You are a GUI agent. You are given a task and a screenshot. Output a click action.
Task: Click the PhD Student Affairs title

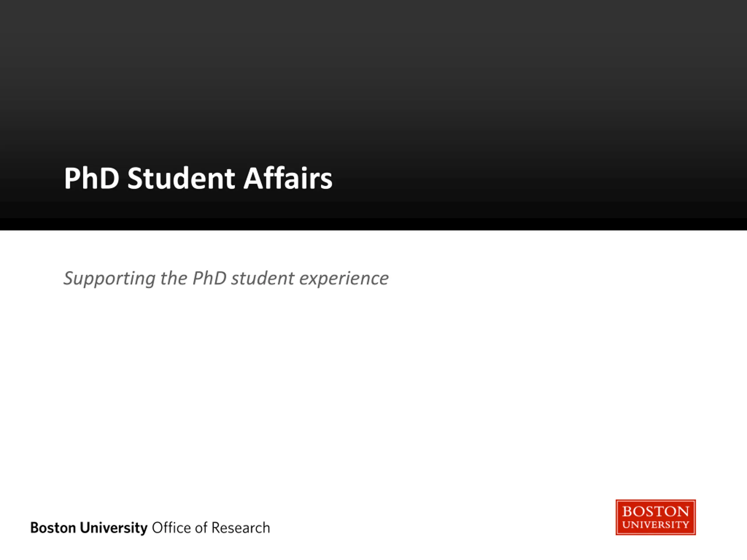pyautogui.click(x=198, y=178)
